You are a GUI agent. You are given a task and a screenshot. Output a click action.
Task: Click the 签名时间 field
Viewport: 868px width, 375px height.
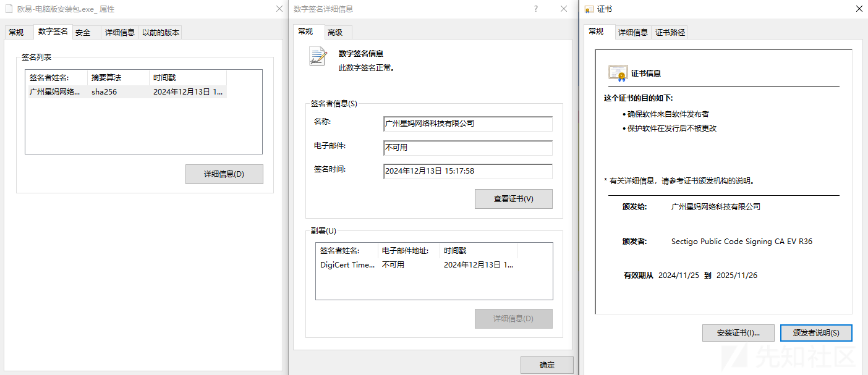(468, 171)
